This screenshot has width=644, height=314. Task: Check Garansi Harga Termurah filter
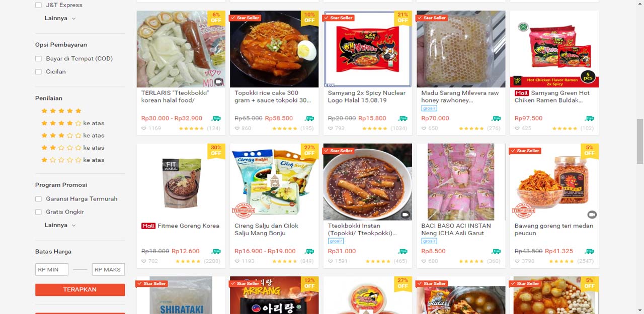(38, 199)
